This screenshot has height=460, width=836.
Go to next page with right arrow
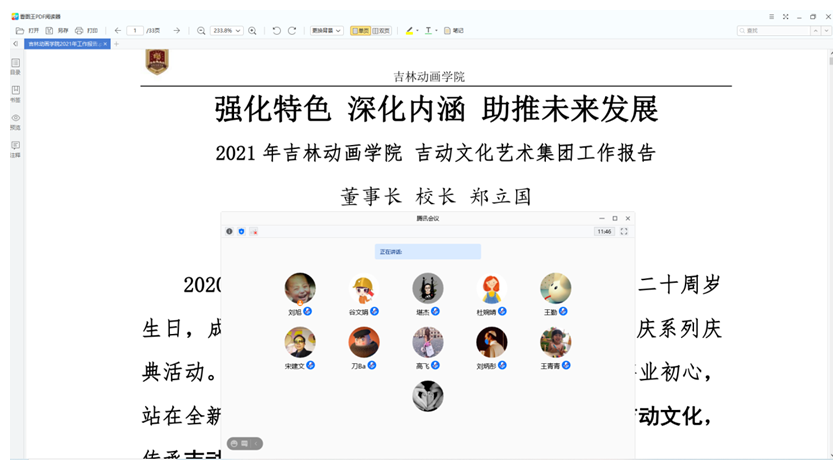point(176,31)
